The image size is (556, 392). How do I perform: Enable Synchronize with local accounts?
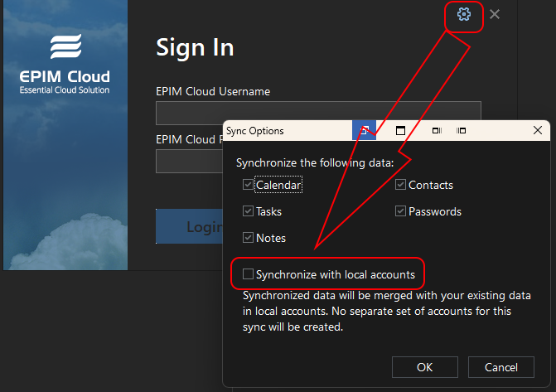[x=248, y=273]
